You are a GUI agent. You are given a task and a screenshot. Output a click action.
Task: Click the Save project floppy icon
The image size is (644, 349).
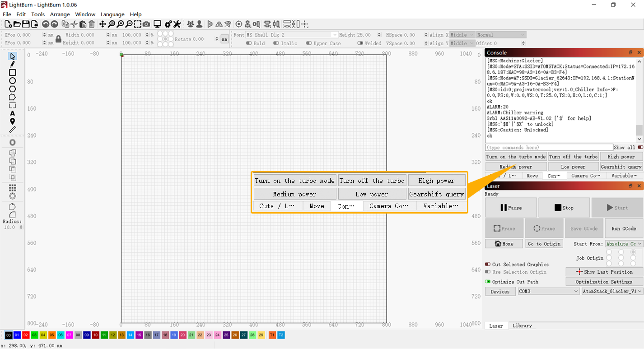pyautogui.click(x=25, y=24)
